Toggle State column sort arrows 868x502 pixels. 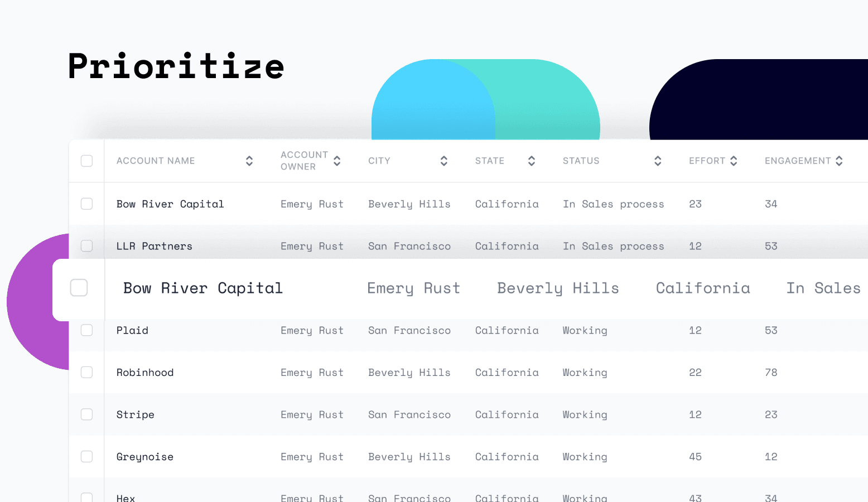[532, 161]
